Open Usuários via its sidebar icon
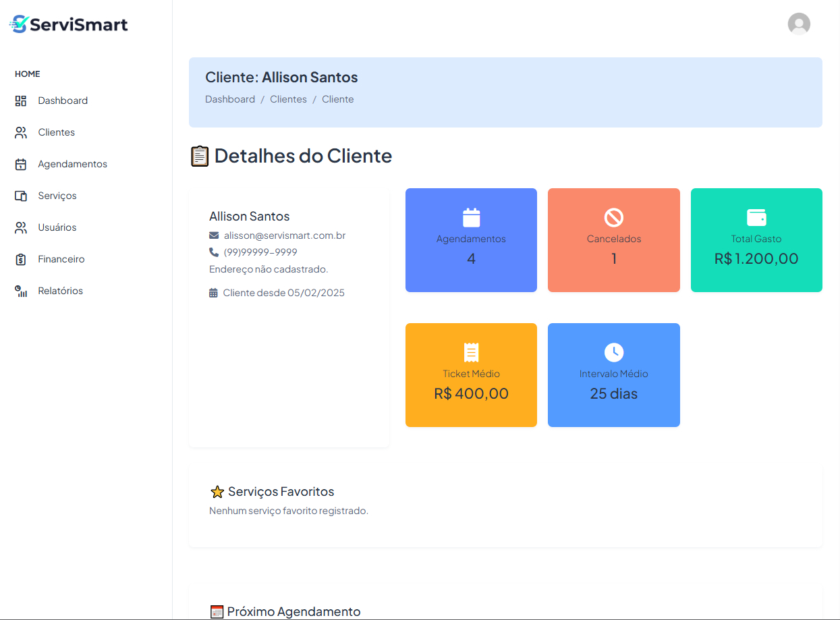840x620 pixels. (21, 227)
